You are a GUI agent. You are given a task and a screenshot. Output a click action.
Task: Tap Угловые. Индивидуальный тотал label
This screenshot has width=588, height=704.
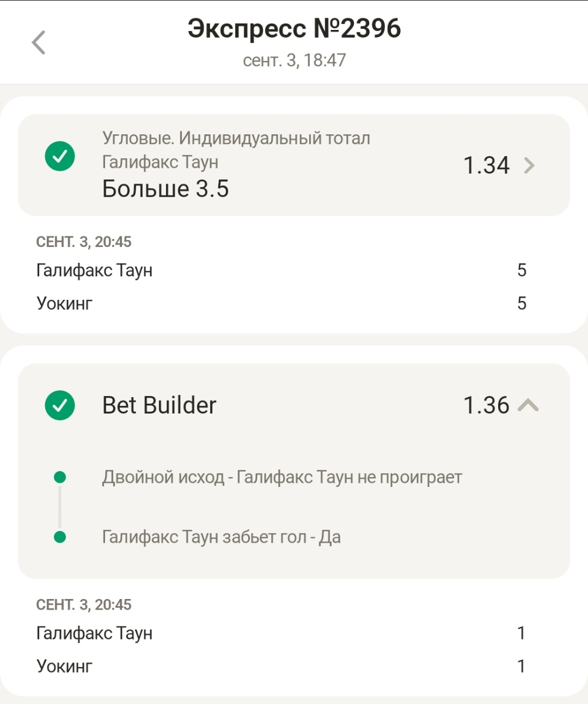point(236,138)
